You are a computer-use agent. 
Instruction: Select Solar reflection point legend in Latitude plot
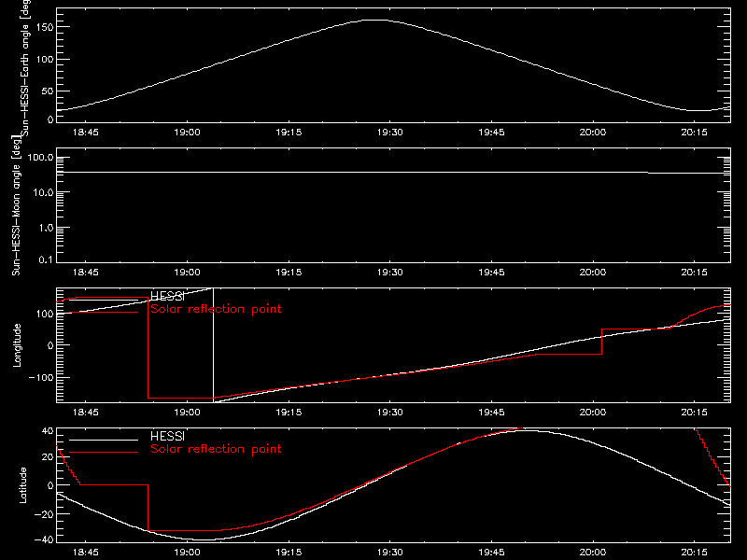tap(216, 449)
